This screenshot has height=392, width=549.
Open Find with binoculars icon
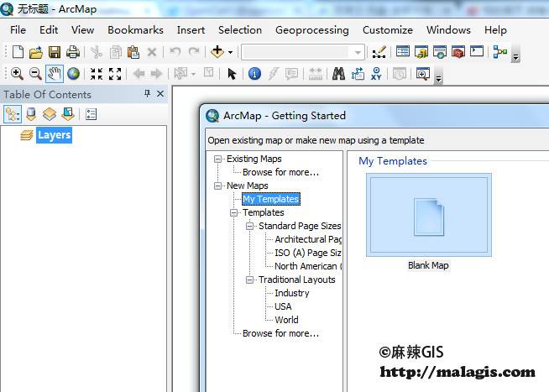point(338,74)
